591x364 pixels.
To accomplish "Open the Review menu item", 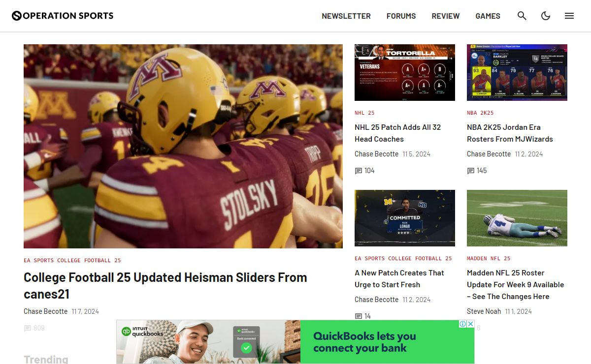I will 446,16.
